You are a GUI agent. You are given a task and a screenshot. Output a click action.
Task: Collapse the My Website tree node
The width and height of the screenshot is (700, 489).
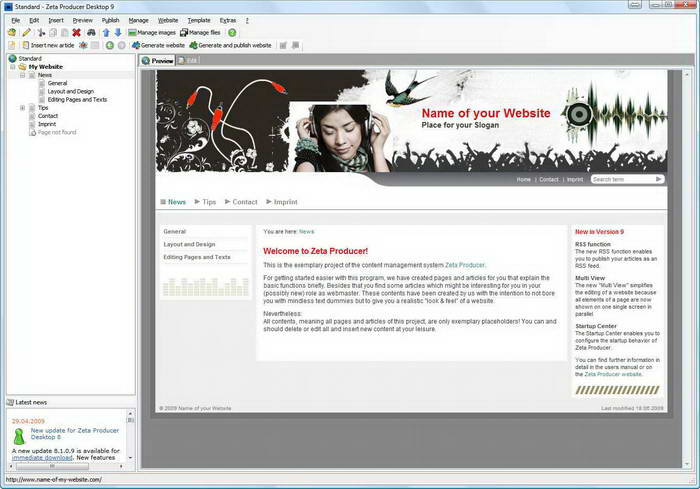[12, 67]
